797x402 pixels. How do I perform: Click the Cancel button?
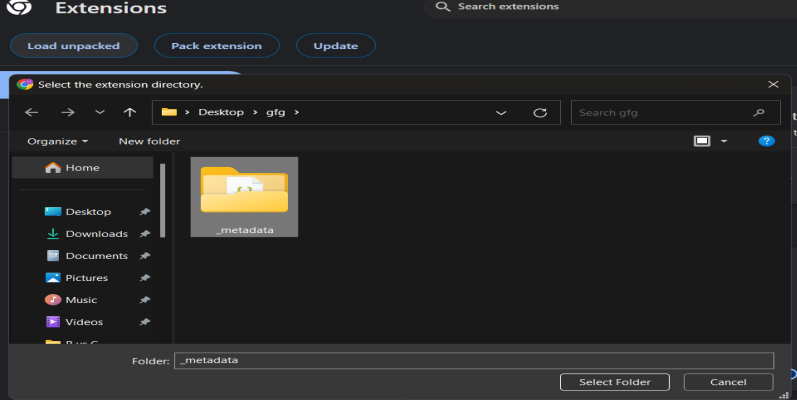(x=728, y=382)
